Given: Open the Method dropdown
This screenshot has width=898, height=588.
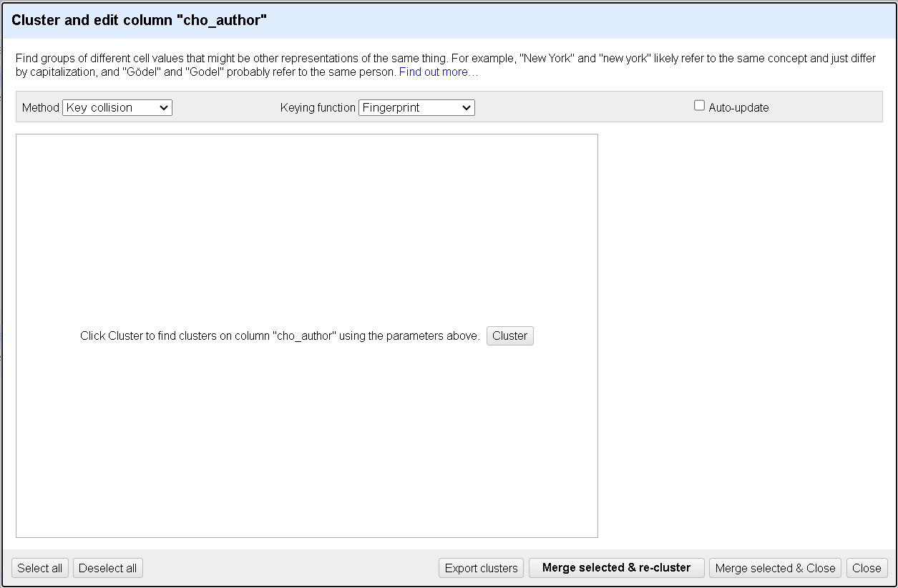Looking at the screenshot, I should pyautogui.click(x=117, y=107).
